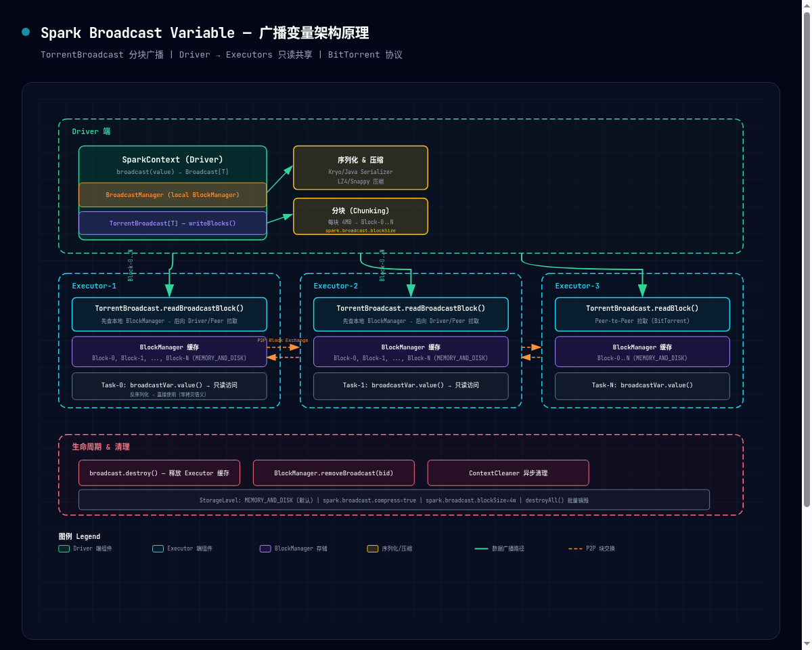Select the TorrentBroadcast.readBlock() box
Screen dimensions: 812x650
pyautogui.click(x=642, y=315)
